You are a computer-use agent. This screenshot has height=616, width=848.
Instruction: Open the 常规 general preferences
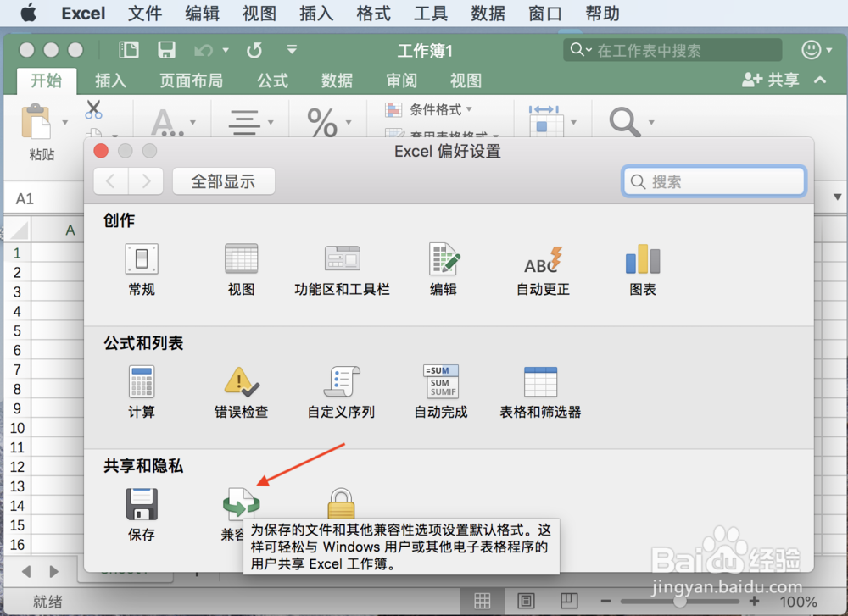142,269
